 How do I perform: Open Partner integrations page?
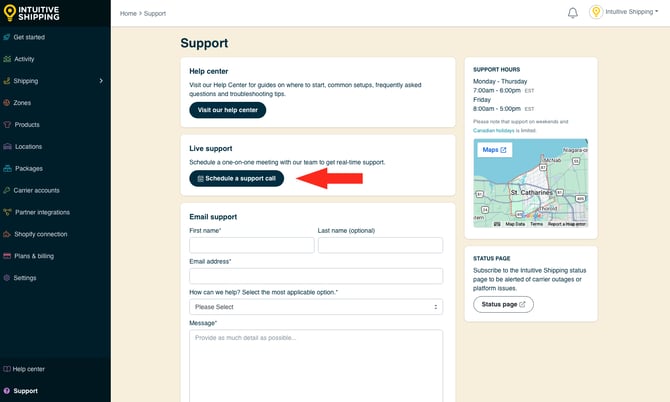[42, 212]
